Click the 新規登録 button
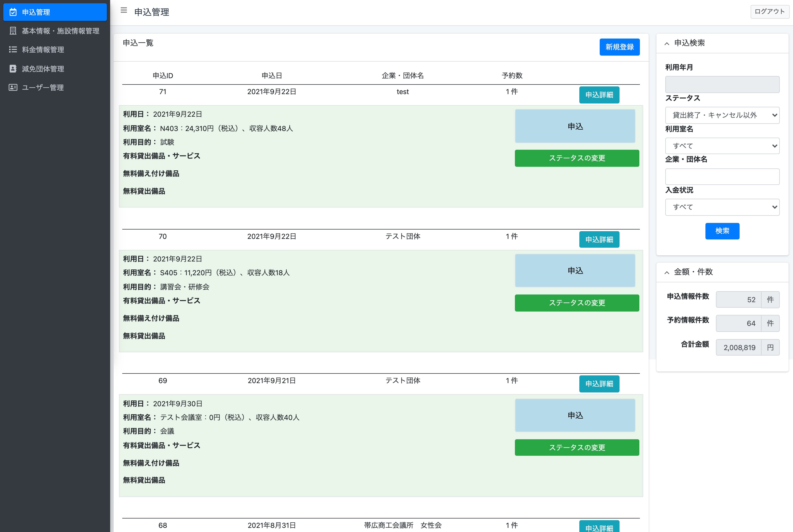 (619, 47)
